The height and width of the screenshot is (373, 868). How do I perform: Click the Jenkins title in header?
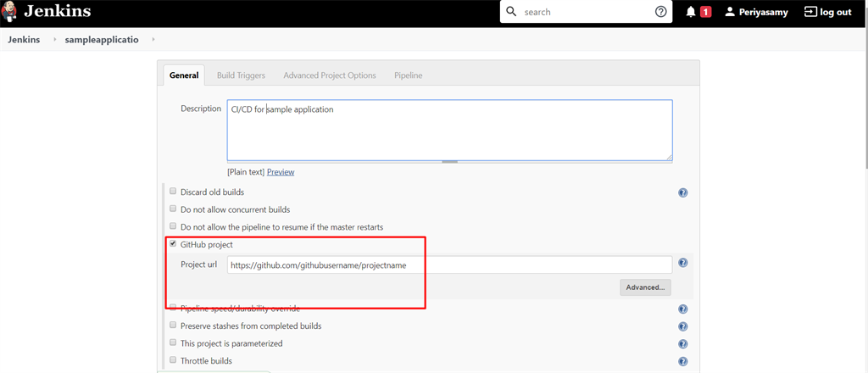click(x=58, y=11)
